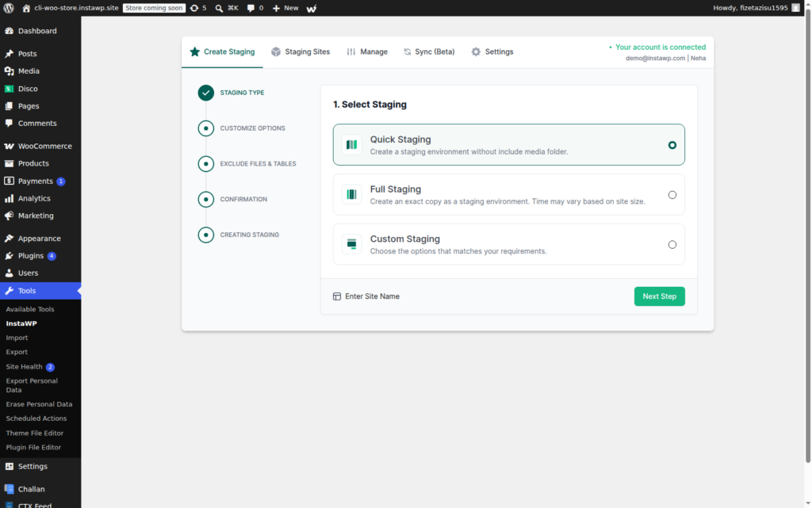Open Export Personal Data link
The height and width of the screenshot is (508, 812).
pyautogui.click(x=32, y=385)
